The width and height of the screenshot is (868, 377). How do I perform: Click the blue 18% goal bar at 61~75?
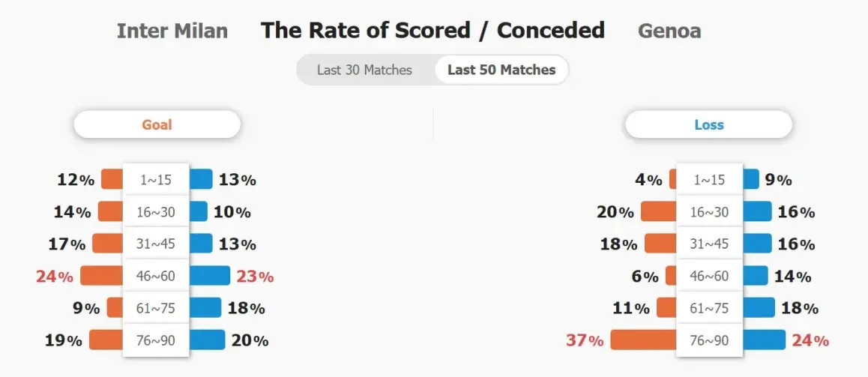205,308
